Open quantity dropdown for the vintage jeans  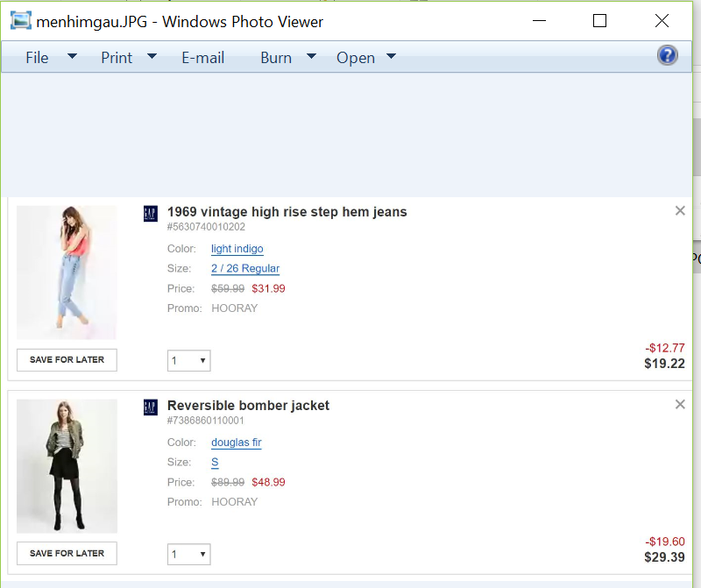[x=188, y=360]
